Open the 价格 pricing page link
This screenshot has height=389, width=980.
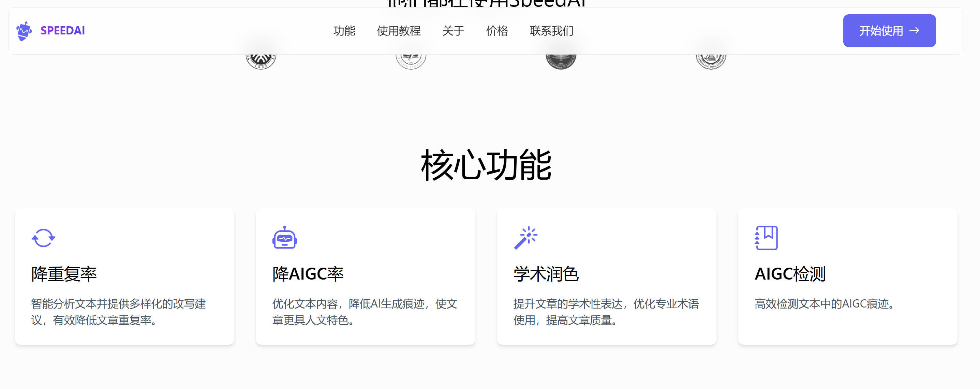point(497,31)
